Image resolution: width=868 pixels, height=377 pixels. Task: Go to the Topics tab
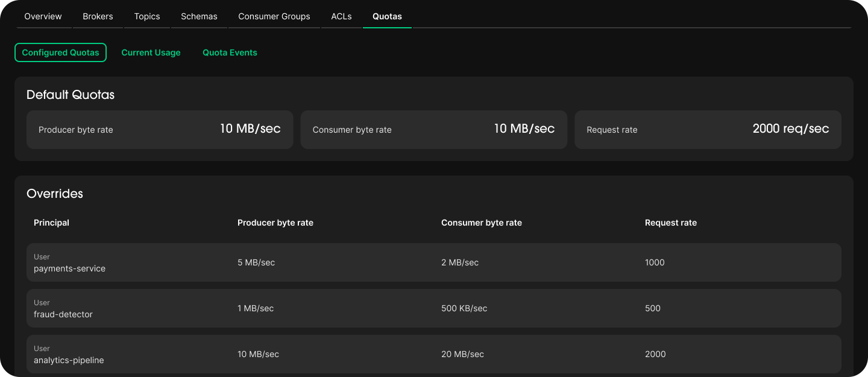coord(147,16)
